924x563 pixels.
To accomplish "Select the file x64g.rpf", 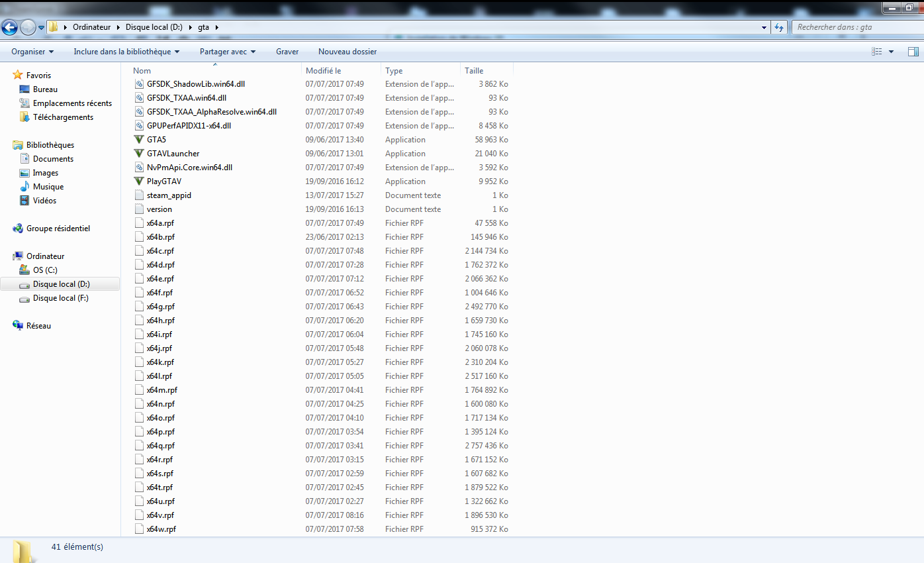I will coord(161,307).
